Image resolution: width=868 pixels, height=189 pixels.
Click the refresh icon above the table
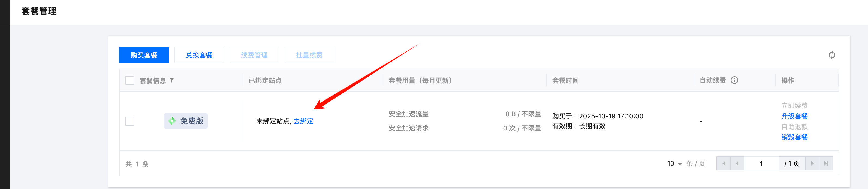pyautogui.click(x=832, y=55)
